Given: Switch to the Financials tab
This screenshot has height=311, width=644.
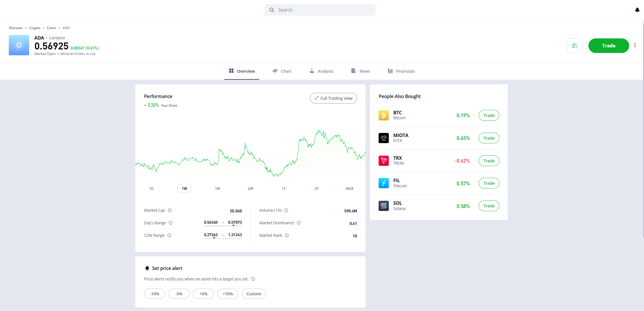Looking at the screenshot, I should pyautogui.click(x=401, y=71).
